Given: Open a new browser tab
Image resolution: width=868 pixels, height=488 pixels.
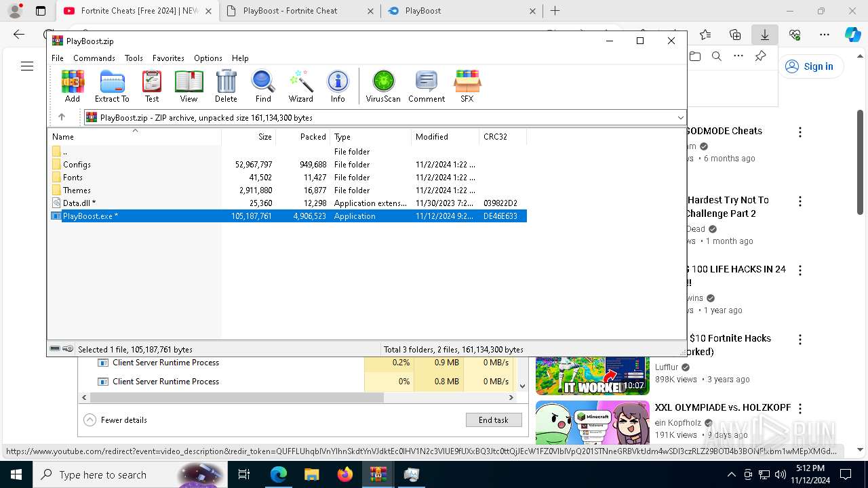Looking at the screenshot, I should 555,11.
